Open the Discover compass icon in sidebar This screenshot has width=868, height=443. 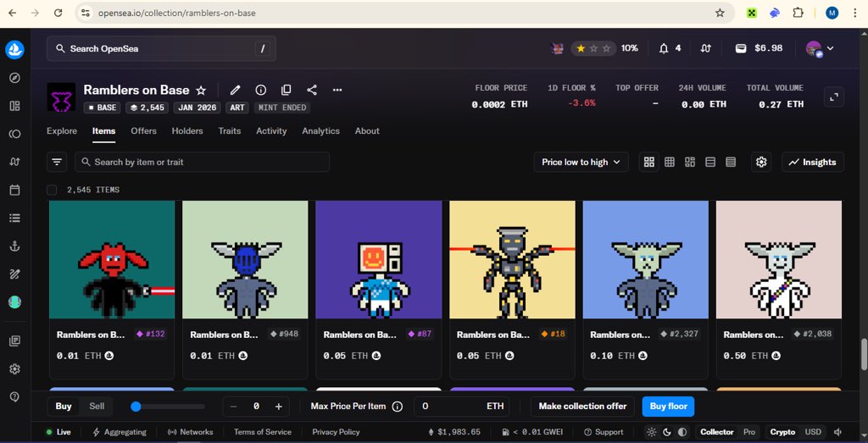pyautogui.click(x=15, y=78)
